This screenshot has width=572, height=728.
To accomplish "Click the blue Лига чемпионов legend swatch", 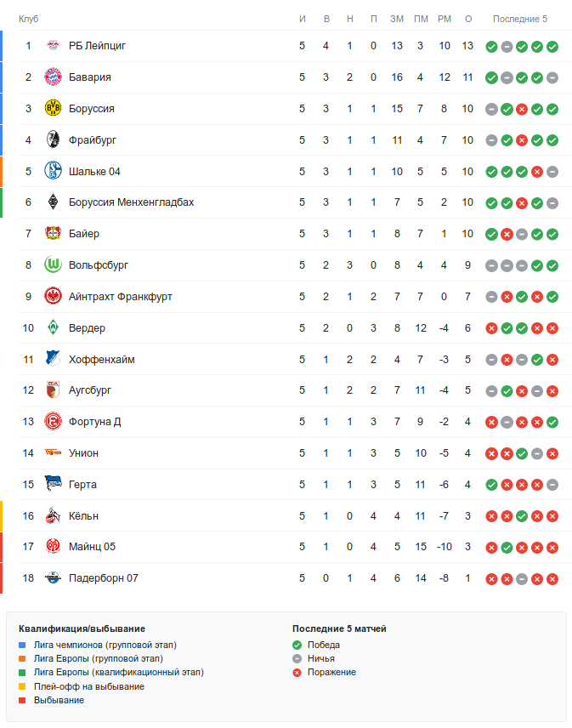I will coord(22,646).
